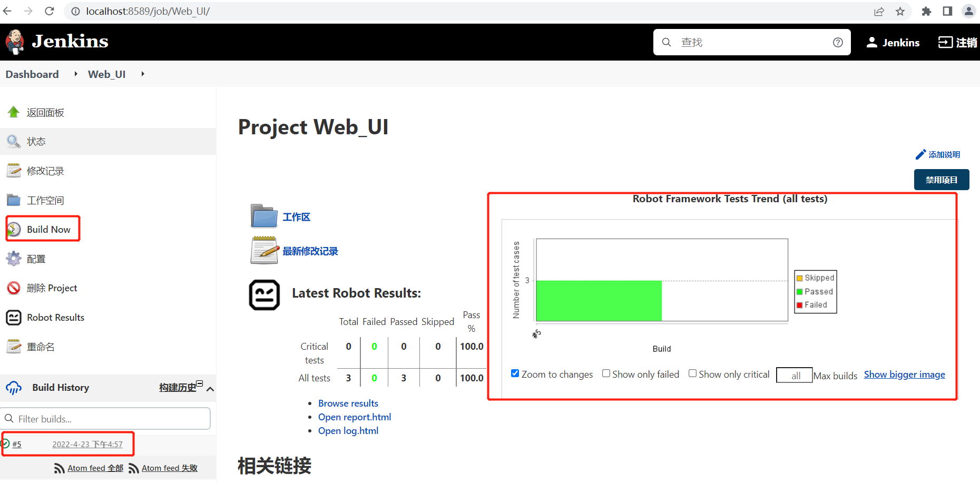Select 返回面板 in the sidebar
This screenshot has width=980, height=483.
[x=45, y=112]
